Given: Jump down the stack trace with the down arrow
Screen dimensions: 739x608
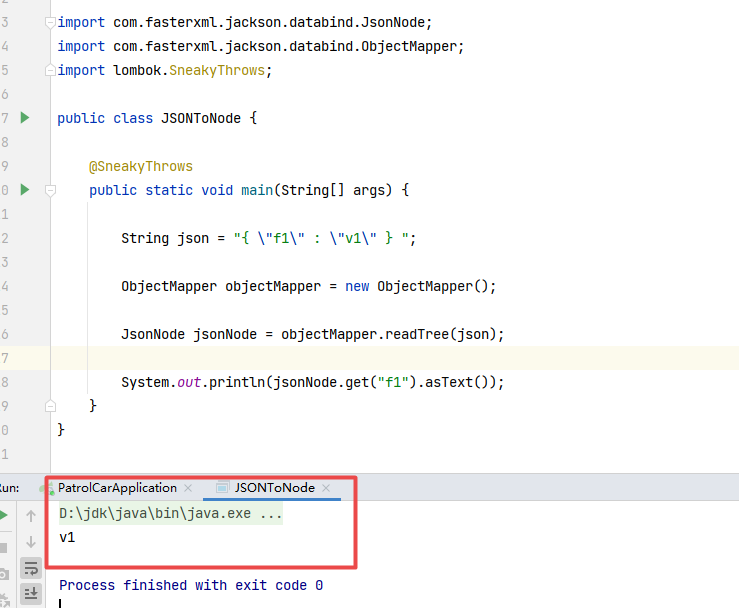Looking at the screenshot, I should 31,542.
